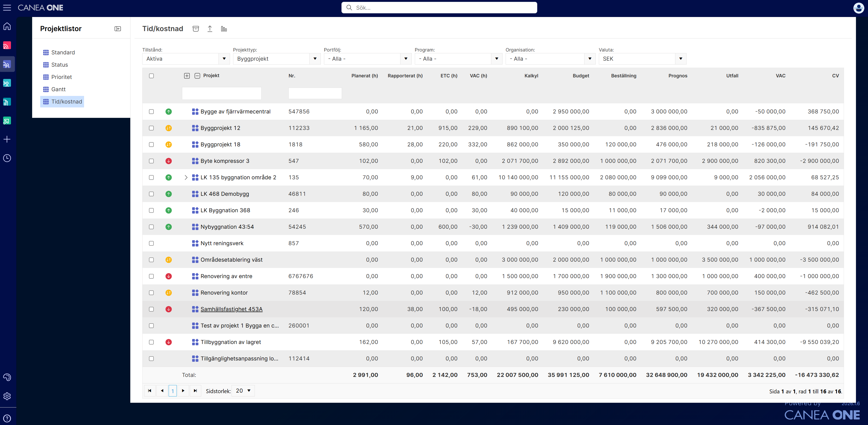Open the hamburger main menu

[x=7, y=7]
